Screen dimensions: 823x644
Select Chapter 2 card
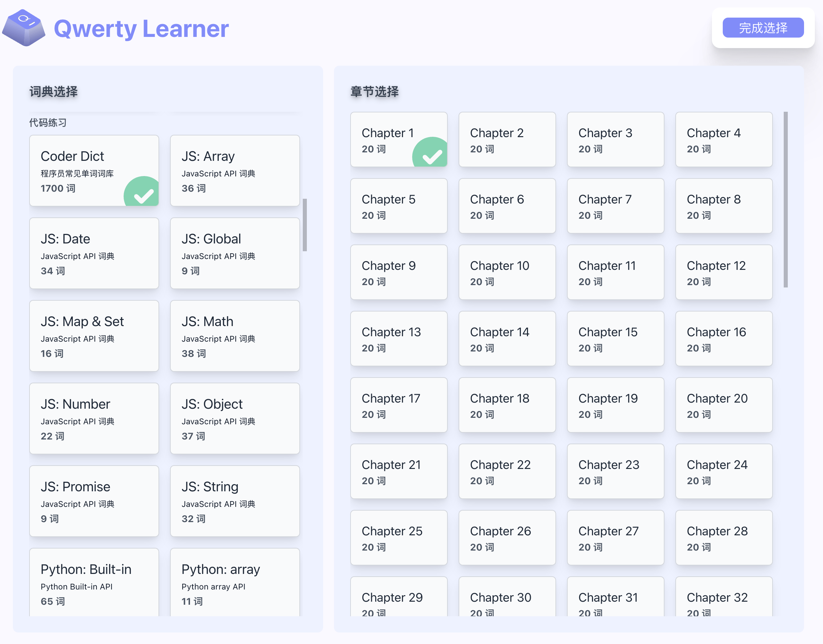point(507,139)
